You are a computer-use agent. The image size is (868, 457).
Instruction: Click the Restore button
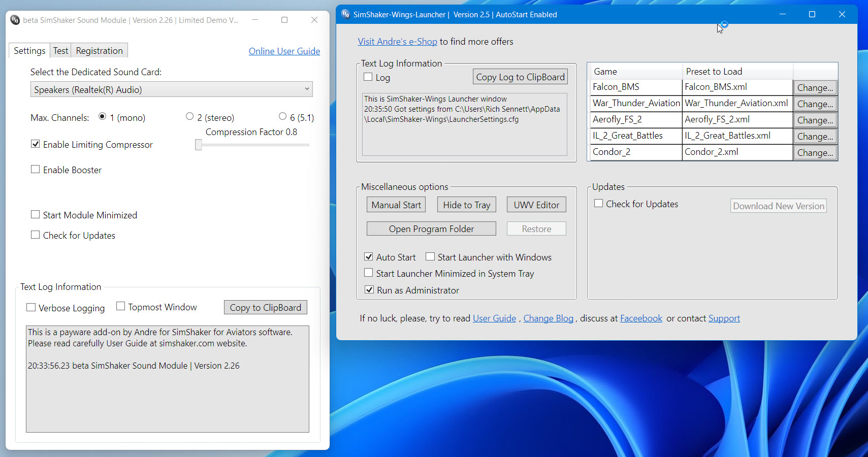pyautogui.click(x=536, y=228)
